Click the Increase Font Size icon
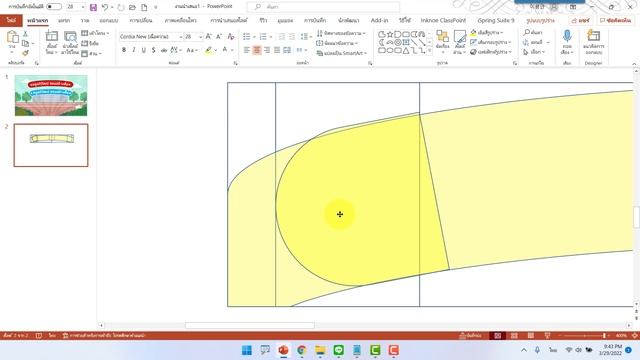 [x=209, y=37]
